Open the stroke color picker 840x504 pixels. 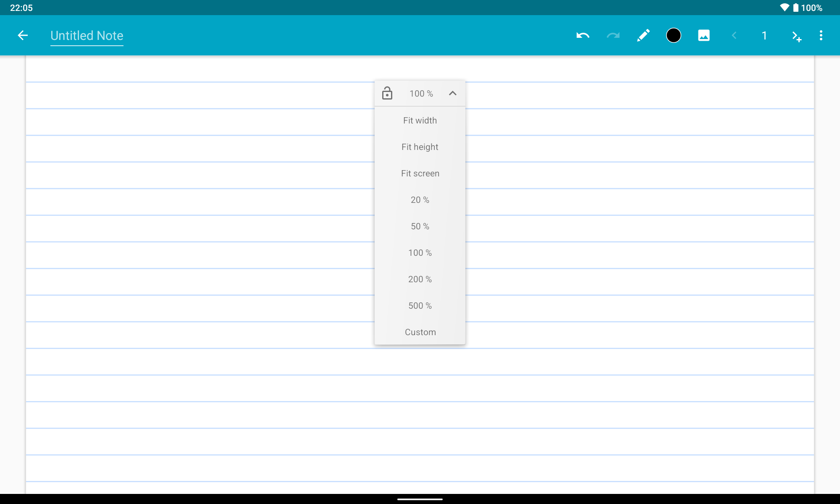click(673, 35)
